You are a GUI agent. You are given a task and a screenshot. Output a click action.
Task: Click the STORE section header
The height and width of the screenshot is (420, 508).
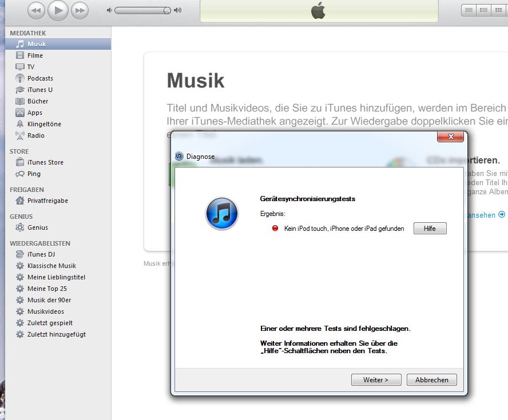[19, 151]
